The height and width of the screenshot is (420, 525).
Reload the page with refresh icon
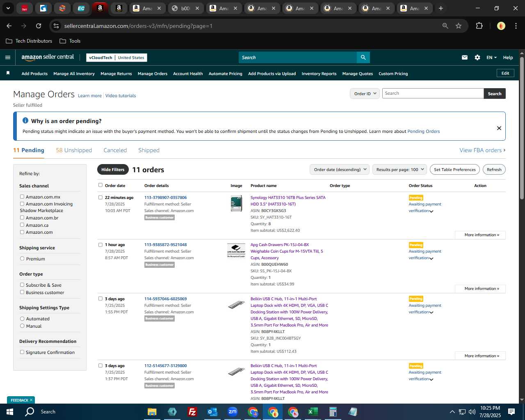click(39, 26)
